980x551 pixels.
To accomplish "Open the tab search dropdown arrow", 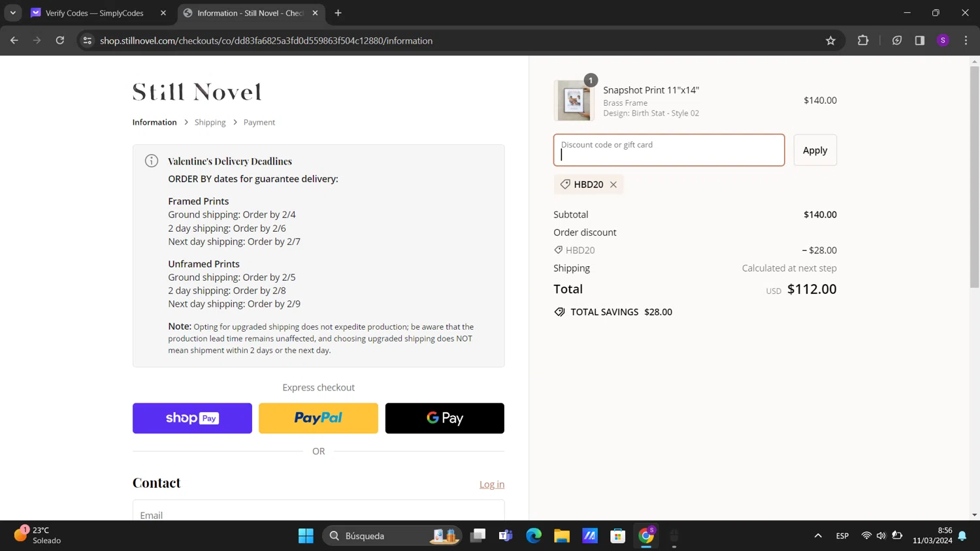I will tap(13, 13).
